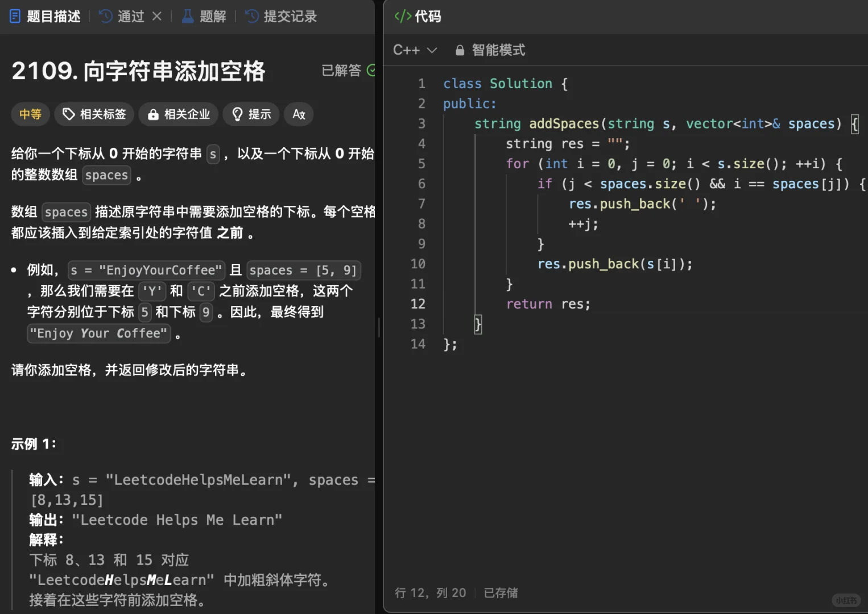868x614 pixels.
Task: Click the translate language icon button
Action: pyautogui.click(x=299, y=114)
